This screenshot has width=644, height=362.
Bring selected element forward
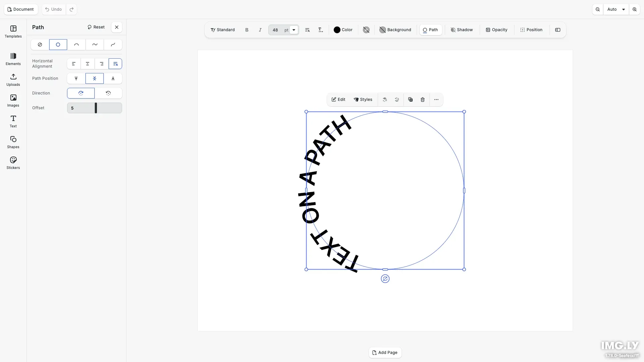pyautogui.click(x=385, y=100)
